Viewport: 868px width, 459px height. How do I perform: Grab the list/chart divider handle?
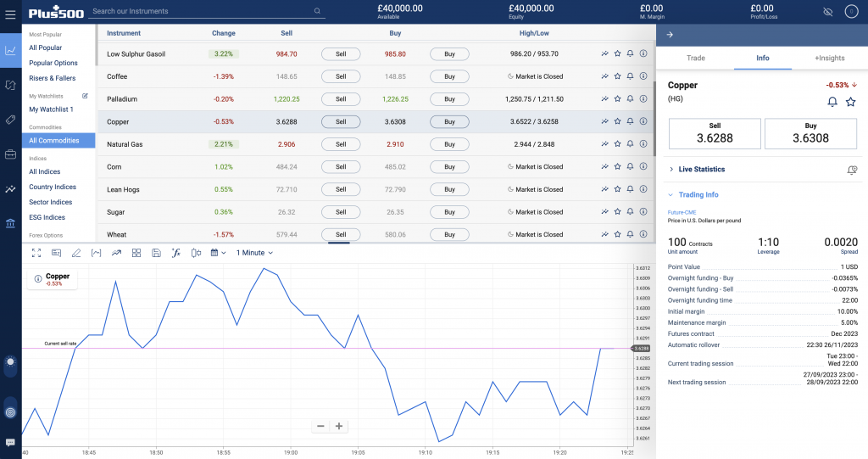tap(339, 243)
